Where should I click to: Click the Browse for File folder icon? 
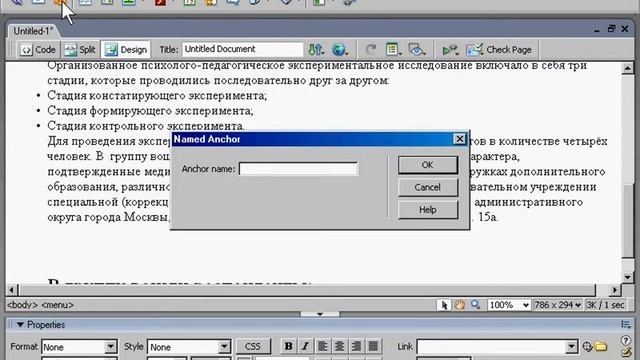coord(601,347)
